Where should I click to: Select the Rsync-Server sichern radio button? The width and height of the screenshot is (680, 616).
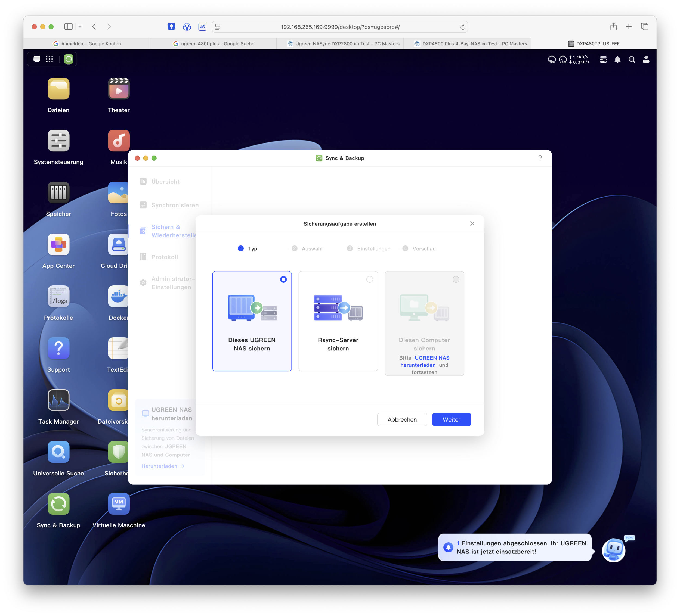coord(370,279)
